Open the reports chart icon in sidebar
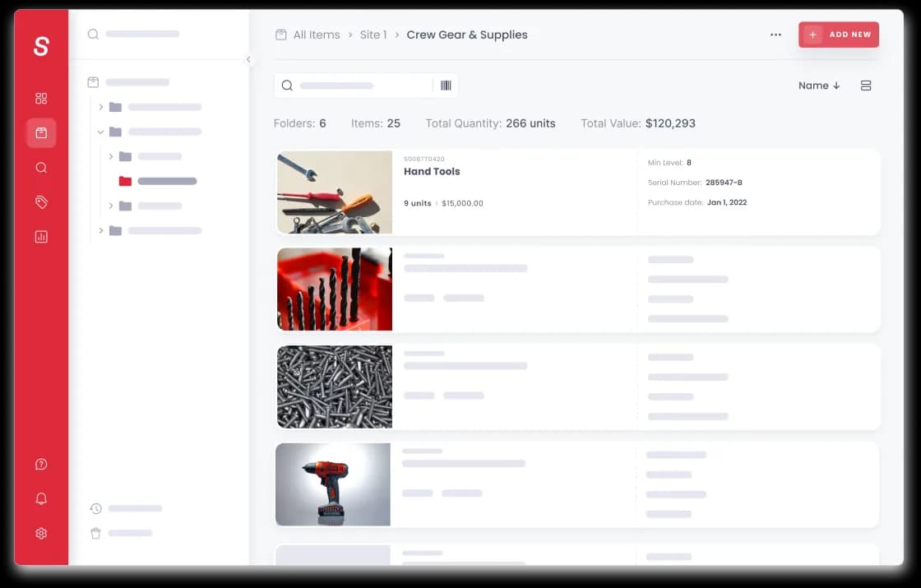921x588 pixels. coord(41,237)
